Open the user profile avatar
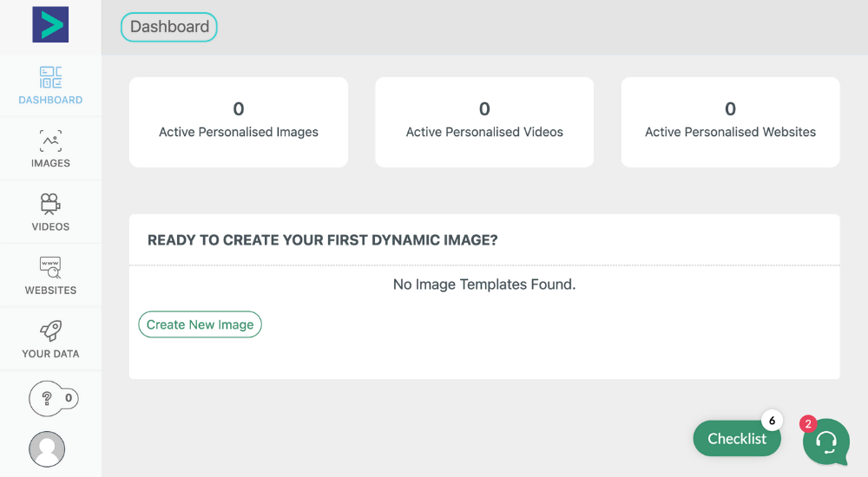Viewport: 868px width, 477px height. click(x=47, y=449)
